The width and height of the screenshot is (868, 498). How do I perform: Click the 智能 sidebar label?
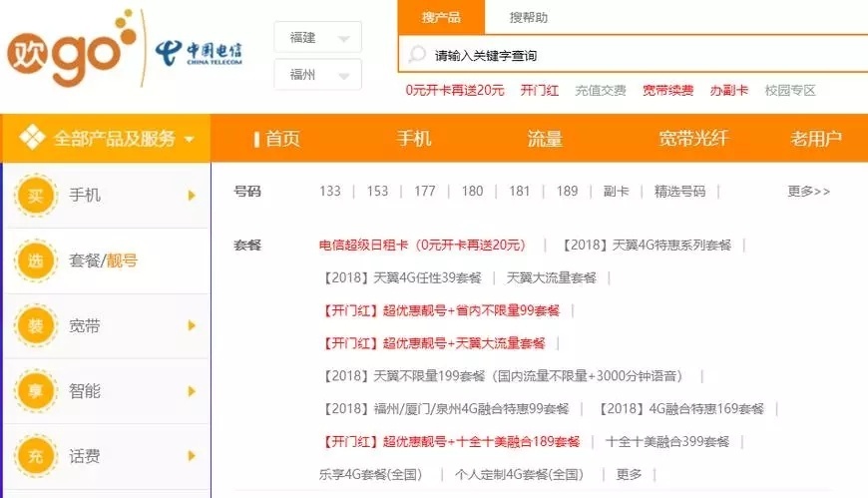pyautogui.click(x=85, y=391)
